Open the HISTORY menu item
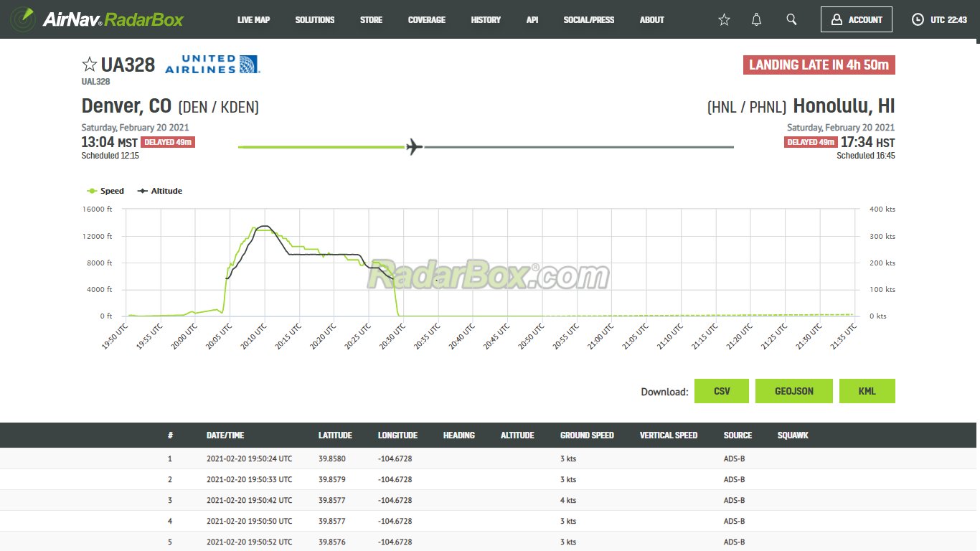This screenshot has width=980, height=551. coord(486,20)
